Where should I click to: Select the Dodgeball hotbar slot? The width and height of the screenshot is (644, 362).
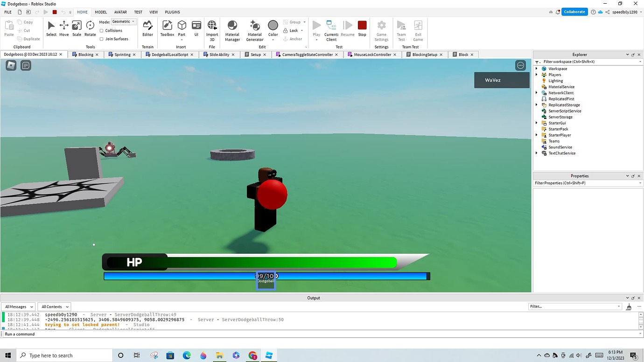point(266,280)
